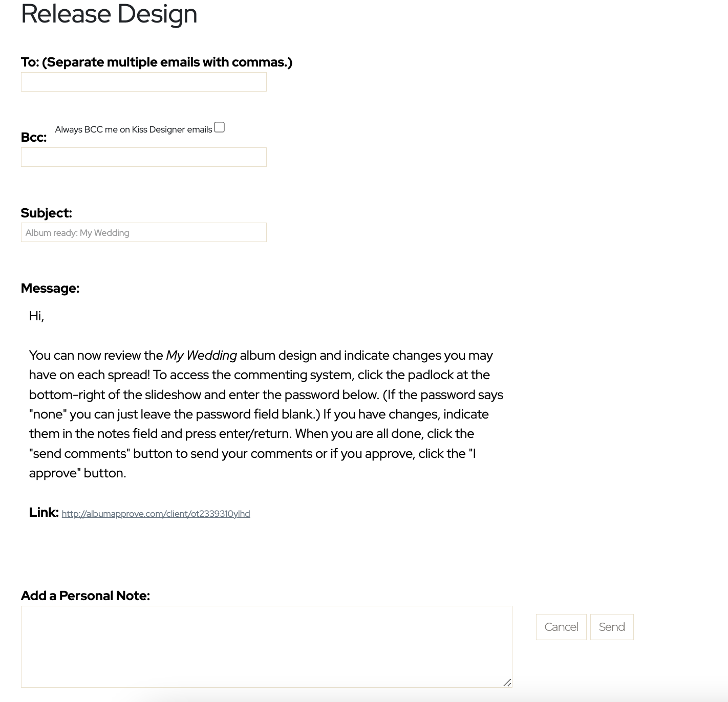Grab the personal note resize handle
Screen dimensions: 728x702
pos(507,683)
